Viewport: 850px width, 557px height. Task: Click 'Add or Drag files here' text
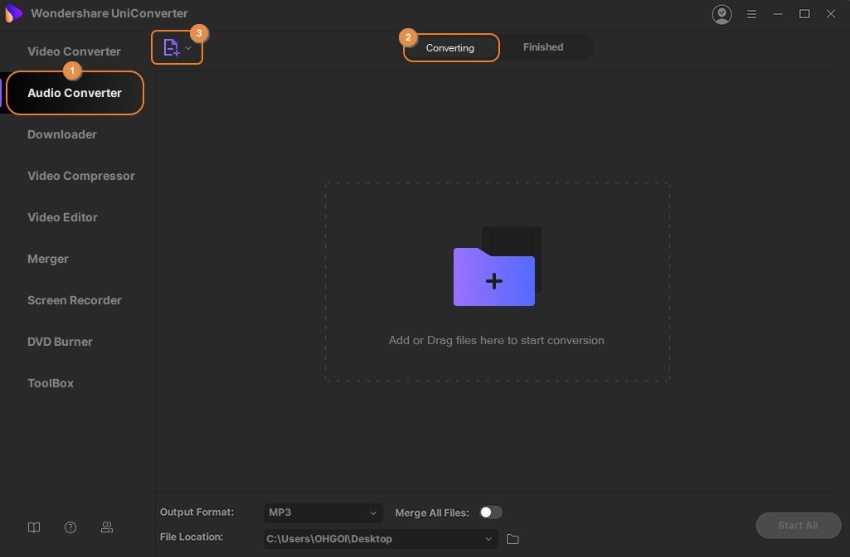[x=496, y=340]
